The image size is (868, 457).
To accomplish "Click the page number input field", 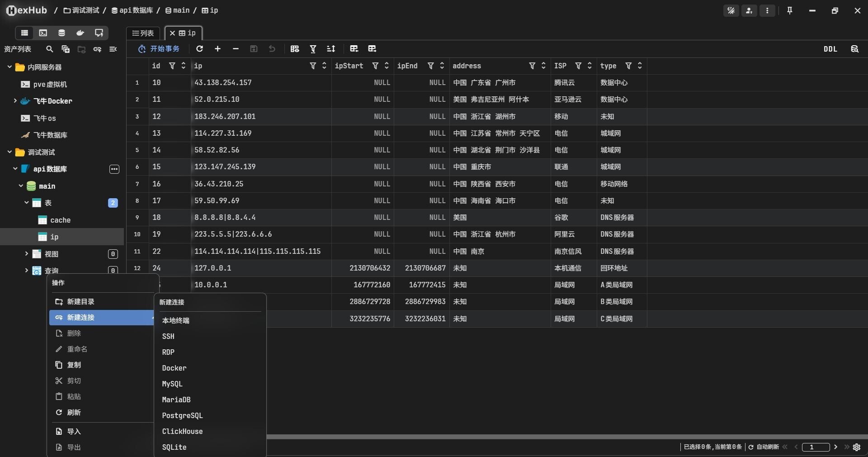I will pyautogui.click(x=815, y=447).
